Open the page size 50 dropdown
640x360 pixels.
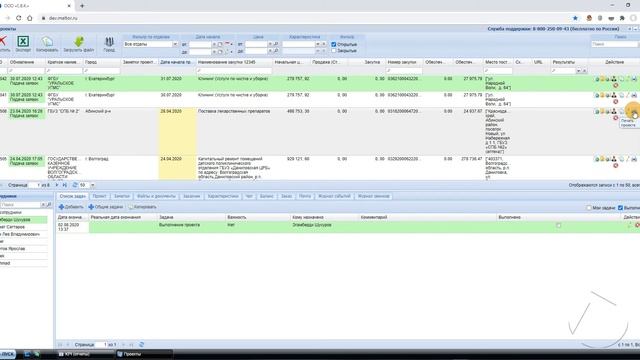click(x=93, y=185)
